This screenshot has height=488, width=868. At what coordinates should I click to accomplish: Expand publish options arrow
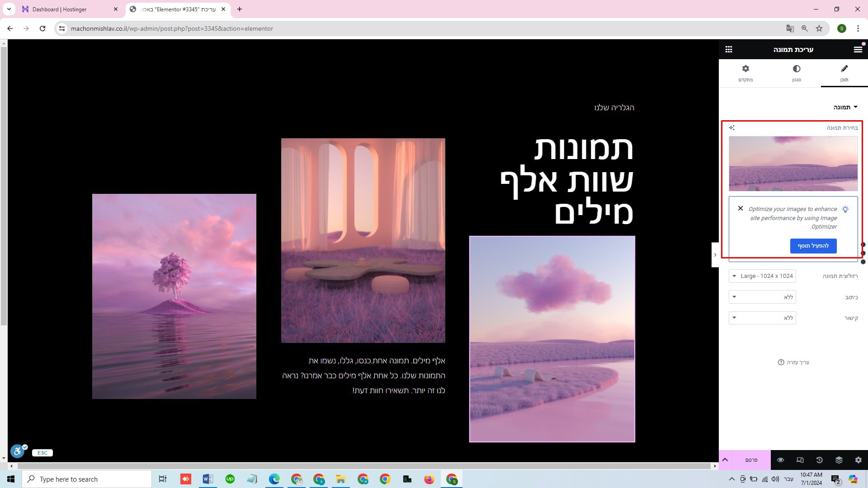[725, 460]
